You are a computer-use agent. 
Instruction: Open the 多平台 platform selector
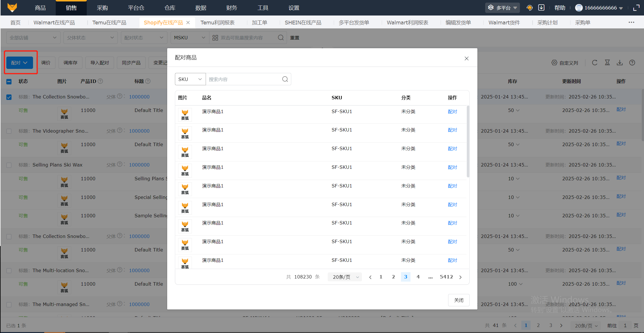pos(503,8)
